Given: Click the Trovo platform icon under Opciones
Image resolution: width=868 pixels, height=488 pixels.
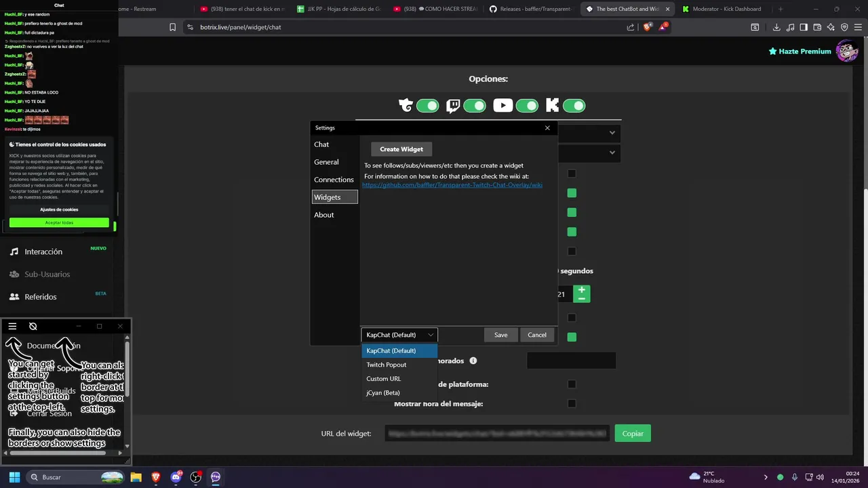Looking at the screenshot, I should coord(406,106).
